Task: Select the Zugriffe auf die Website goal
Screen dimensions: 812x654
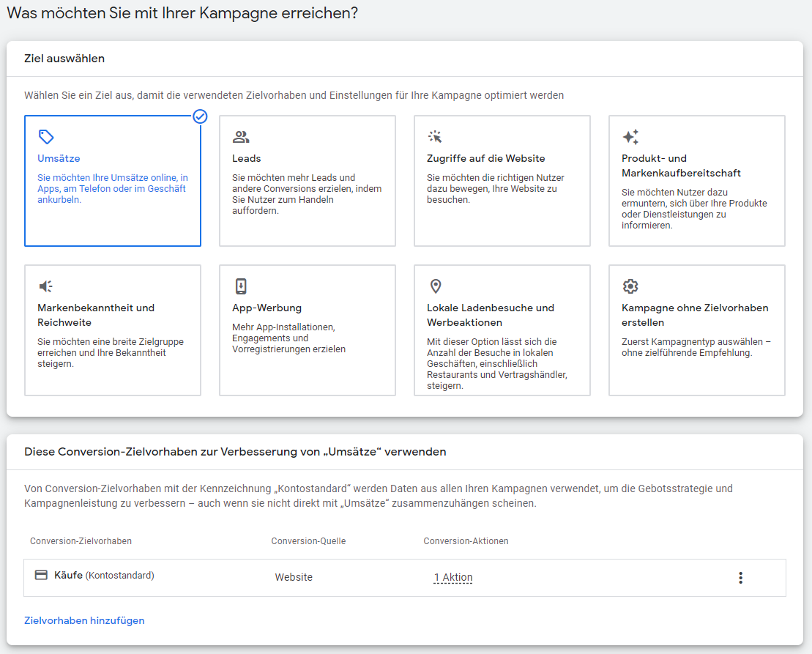Action: 502,180
